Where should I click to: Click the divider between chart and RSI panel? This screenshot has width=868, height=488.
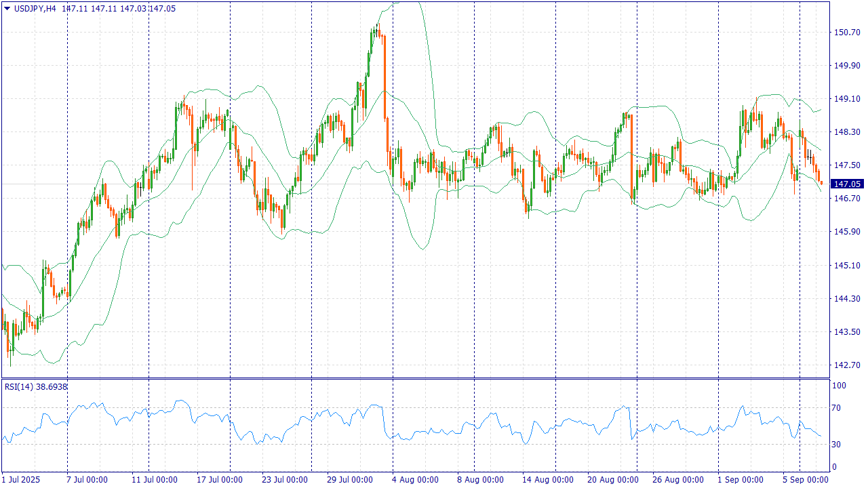coord(414,378)
